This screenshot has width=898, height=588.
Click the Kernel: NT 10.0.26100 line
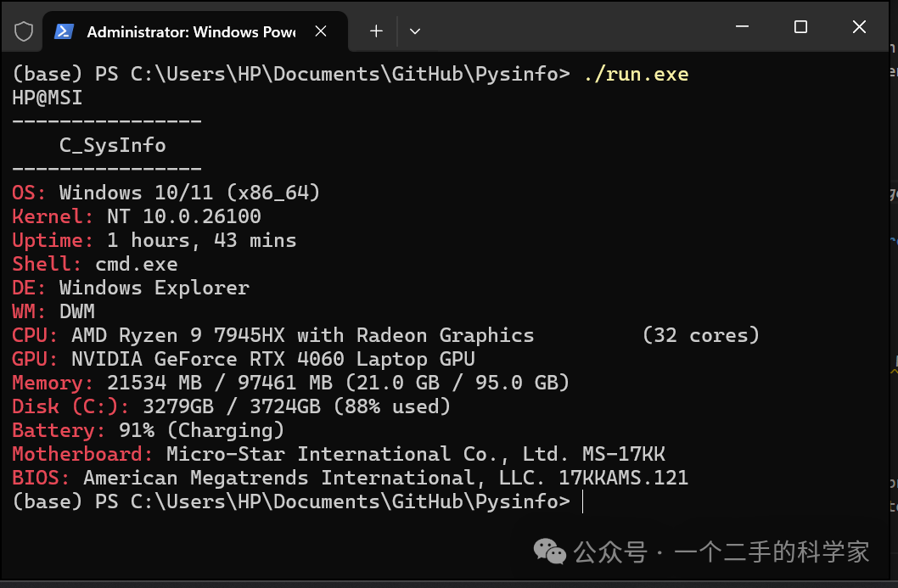click(137, 216)
